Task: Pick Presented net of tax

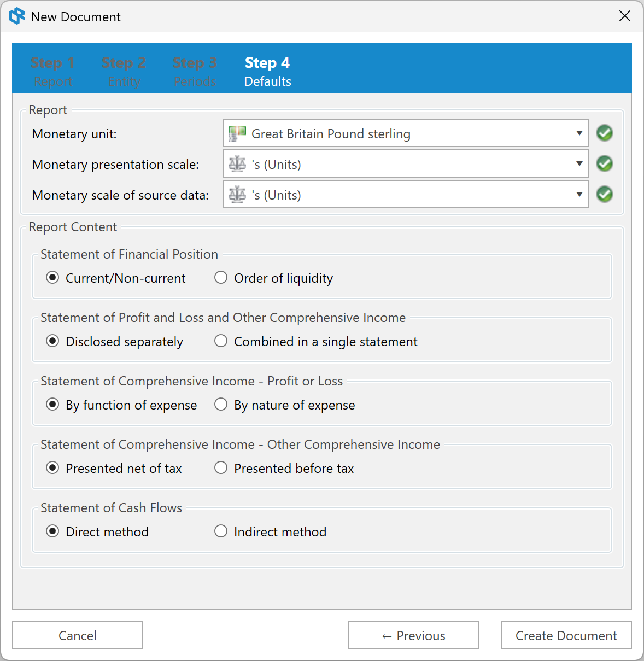Action: (x=114, y=468)
